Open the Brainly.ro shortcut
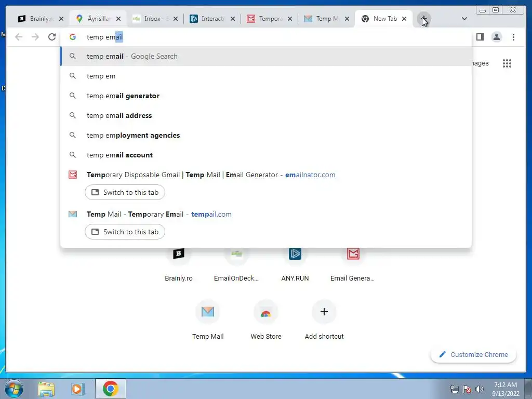 click(x=179, y=264)
